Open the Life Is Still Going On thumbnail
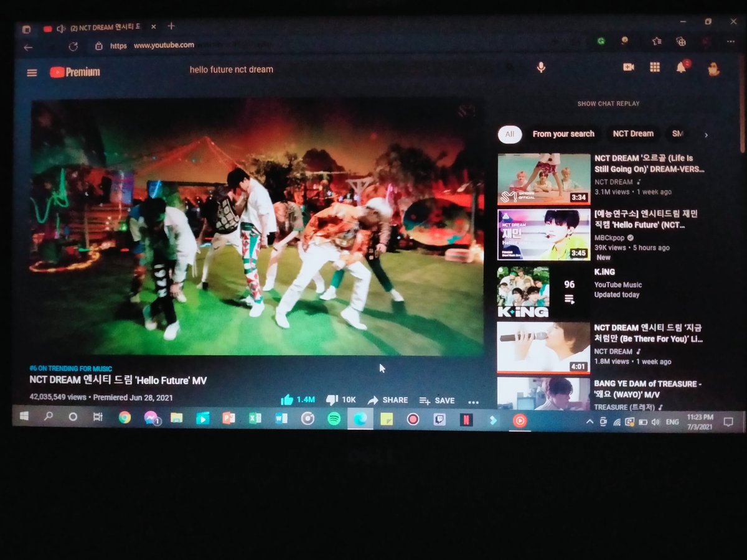747x560 pixels. point(544,179)
